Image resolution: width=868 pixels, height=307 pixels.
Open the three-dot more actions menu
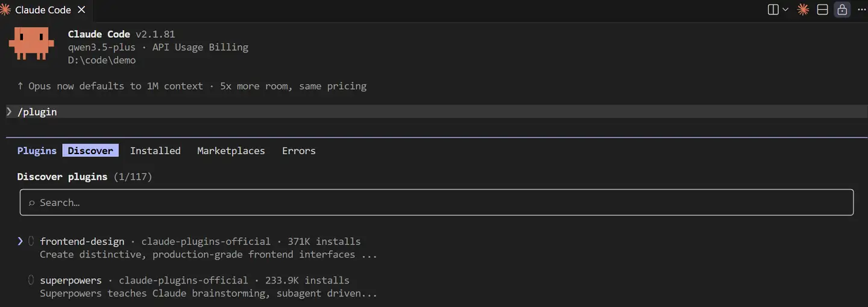861,10
